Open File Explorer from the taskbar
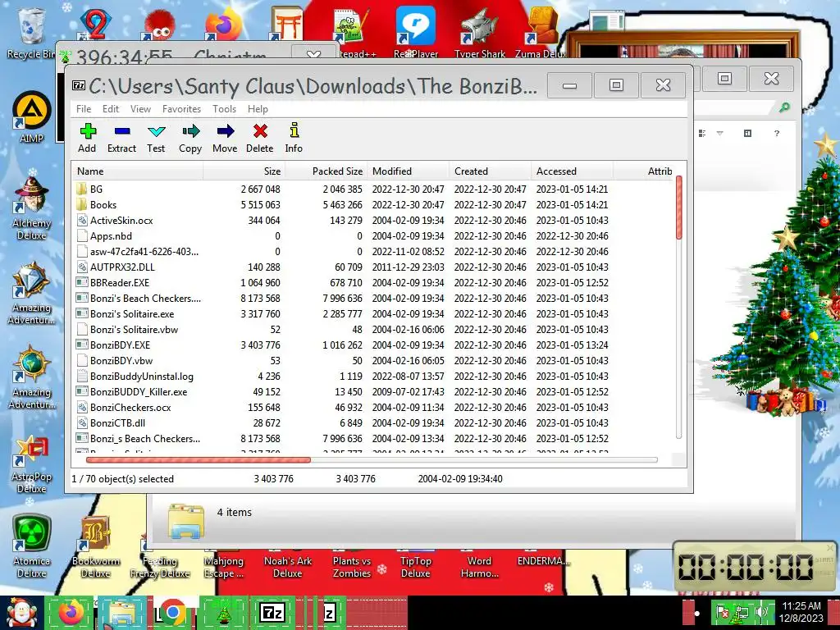The image size is (840, 630). click(x=121, y=612)
